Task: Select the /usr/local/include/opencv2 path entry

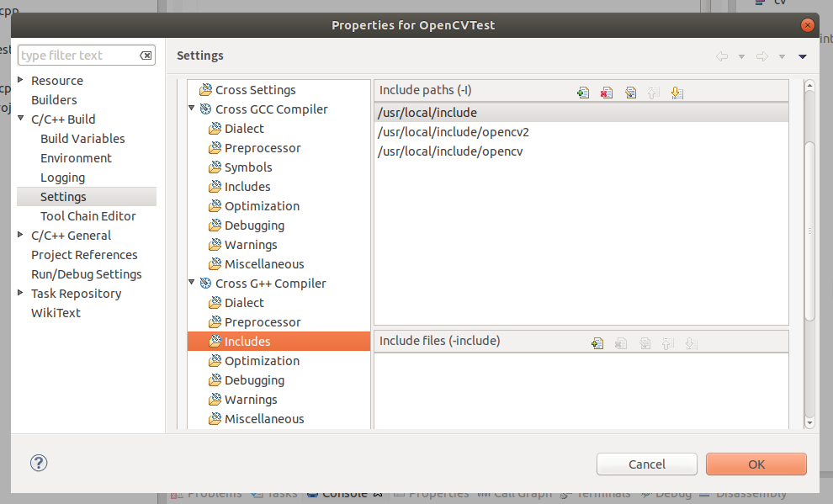Action: click(x=581, y=132)
